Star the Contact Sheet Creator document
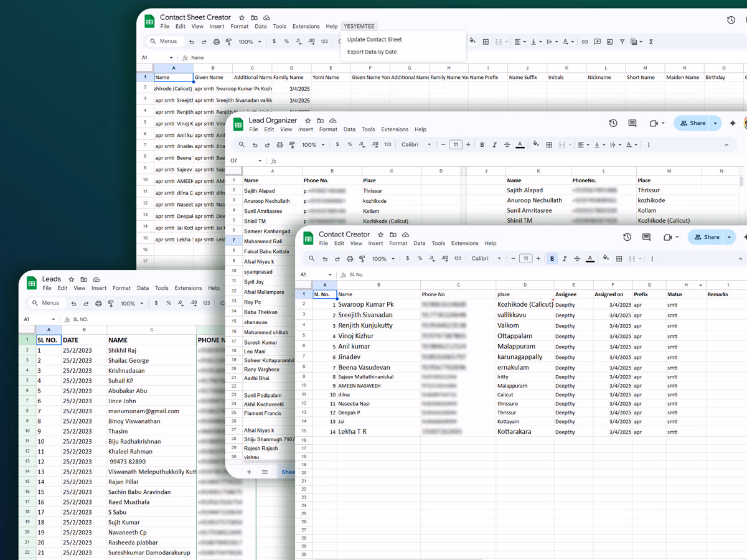747x560 pixels. (x=242, y=17)
